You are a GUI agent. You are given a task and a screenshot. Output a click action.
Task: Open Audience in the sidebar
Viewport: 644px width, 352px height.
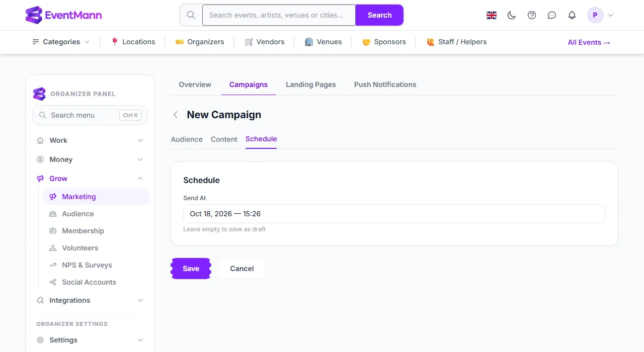point(96,214)
